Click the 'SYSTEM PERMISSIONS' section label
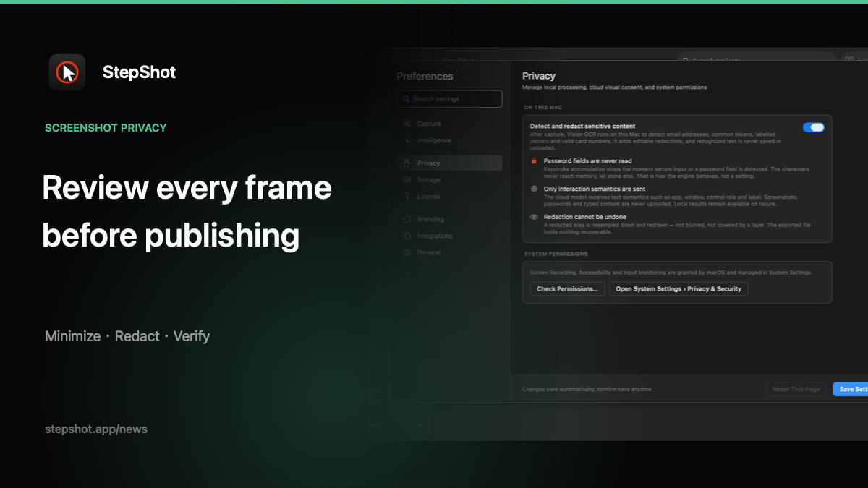This screenshot has width=868, height=488. point(556,254)
